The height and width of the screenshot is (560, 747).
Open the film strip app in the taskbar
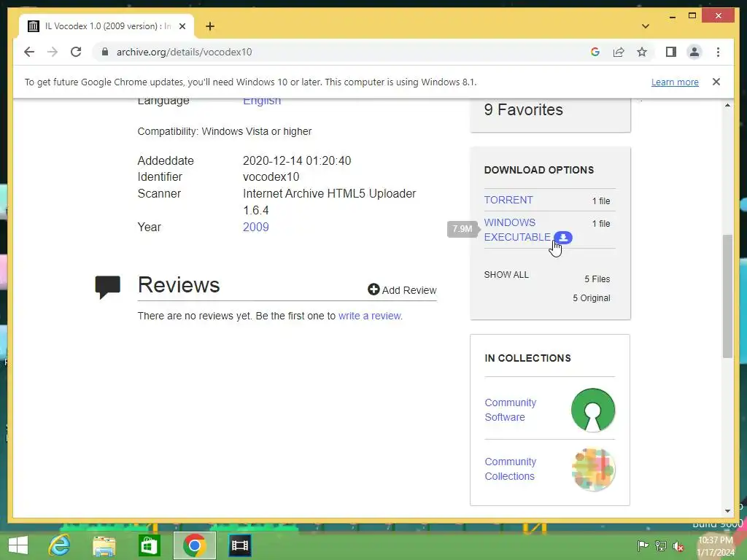239,545
